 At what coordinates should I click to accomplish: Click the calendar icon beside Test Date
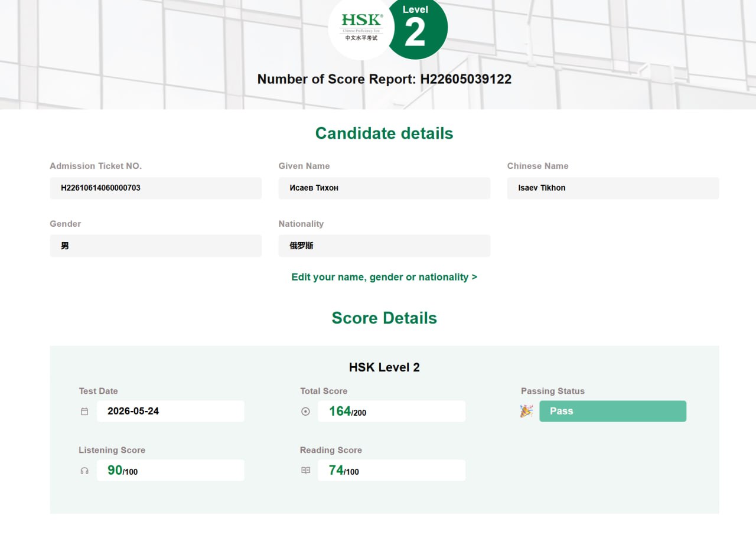(84, 412)
